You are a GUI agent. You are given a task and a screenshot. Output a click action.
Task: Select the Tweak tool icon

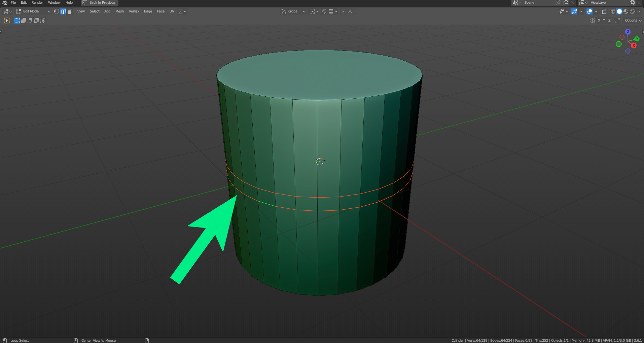coord(7,21)
